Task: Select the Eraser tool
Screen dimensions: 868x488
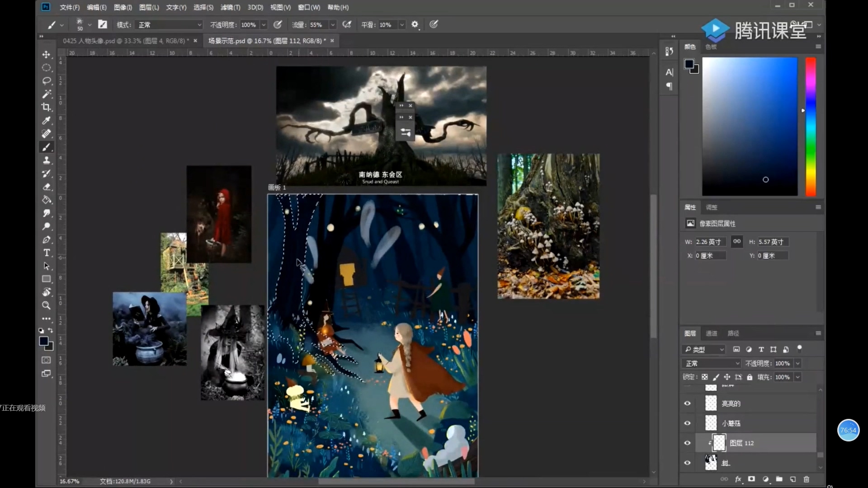Action: [46, 187]
